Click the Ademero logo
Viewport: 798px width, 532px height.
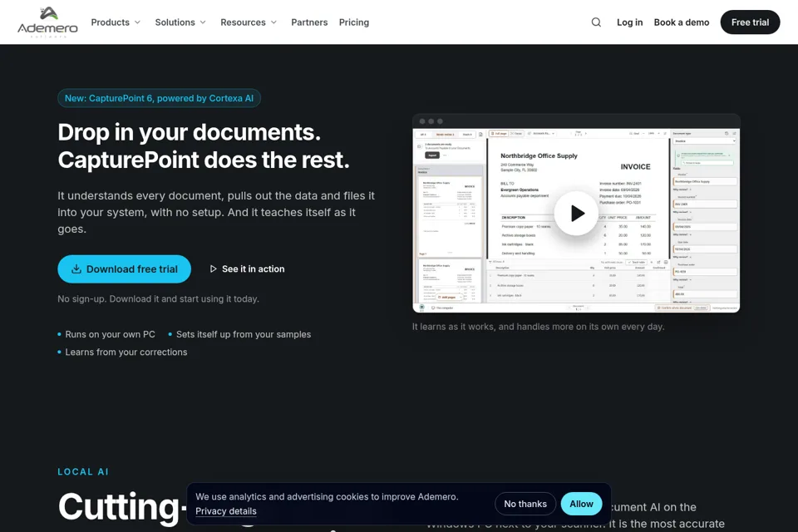47,22
